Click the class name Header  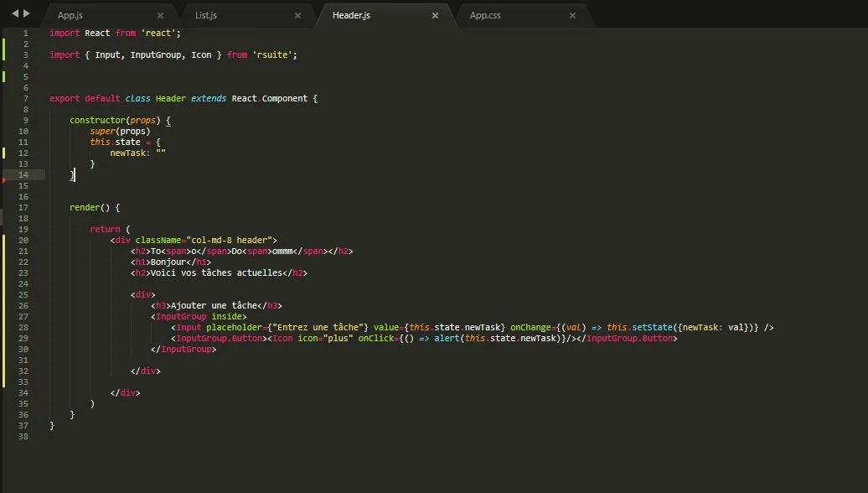(x=171, y=99)
